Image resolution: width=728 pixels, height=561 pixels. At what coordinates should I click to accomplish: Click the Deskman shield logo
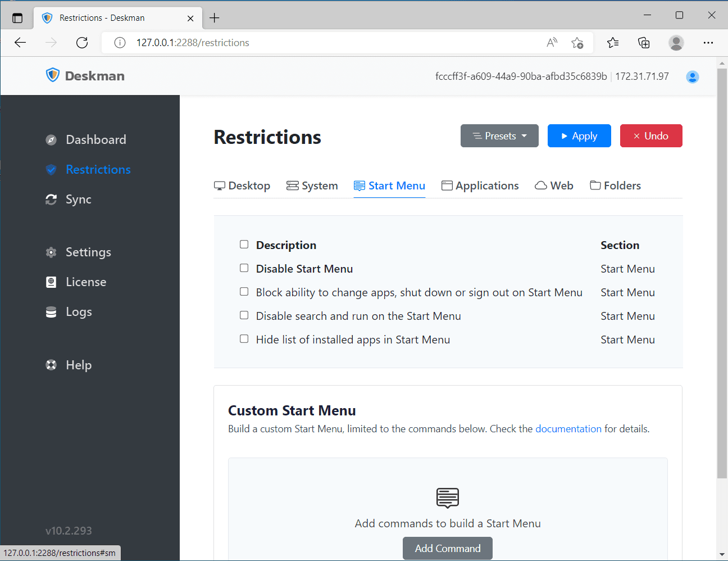point(53,75)
